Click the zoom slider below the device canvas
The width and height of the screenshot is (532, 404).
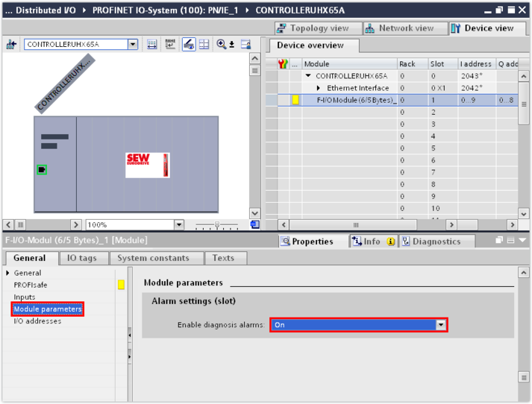[x=216, y=224]
